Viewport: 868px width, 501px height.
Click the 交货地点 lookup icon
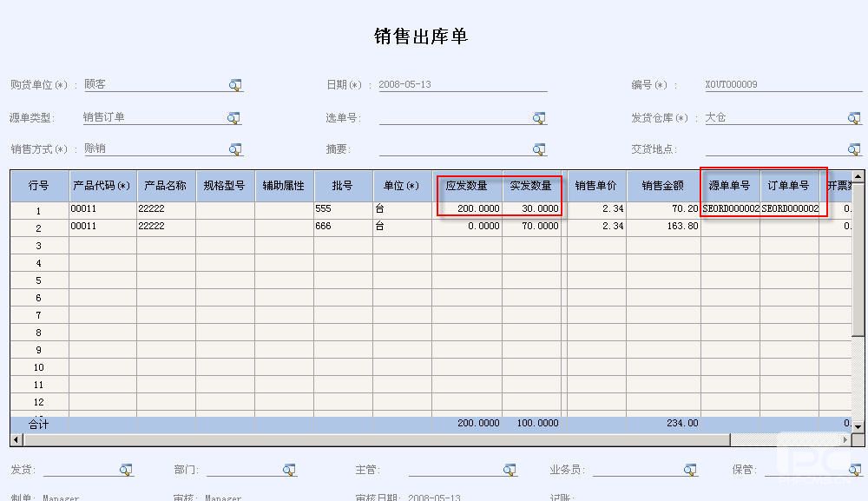click(x=854, y=149)
